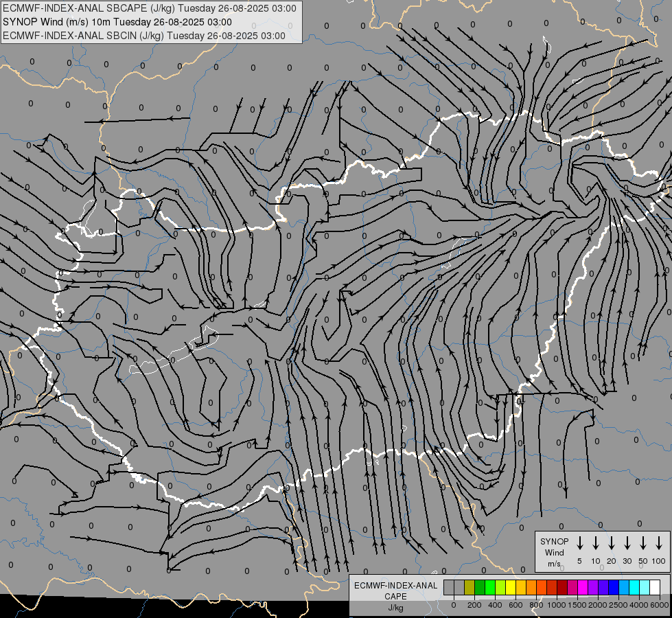672x618 pixels.
Task: Pick the purple swatch ending at 2000
Action: pyautogui.click(x=594, y=588)
